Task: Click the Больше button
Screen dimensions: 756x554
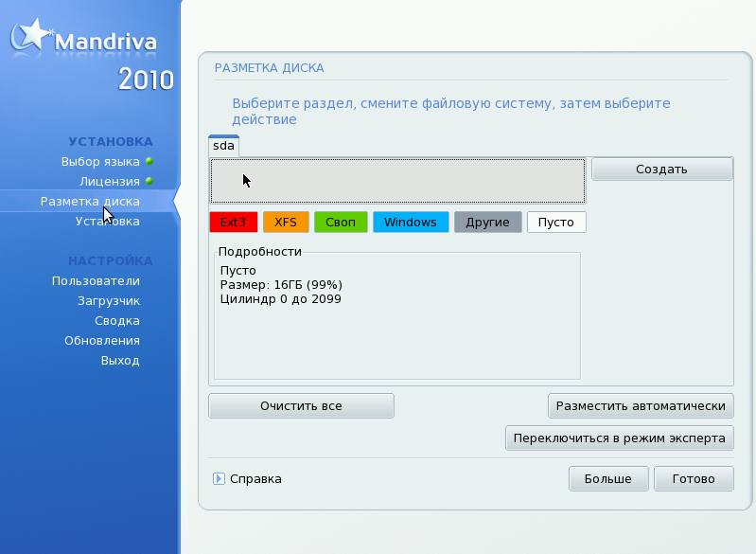Action: pyautogui.click(x=608, y=479)
